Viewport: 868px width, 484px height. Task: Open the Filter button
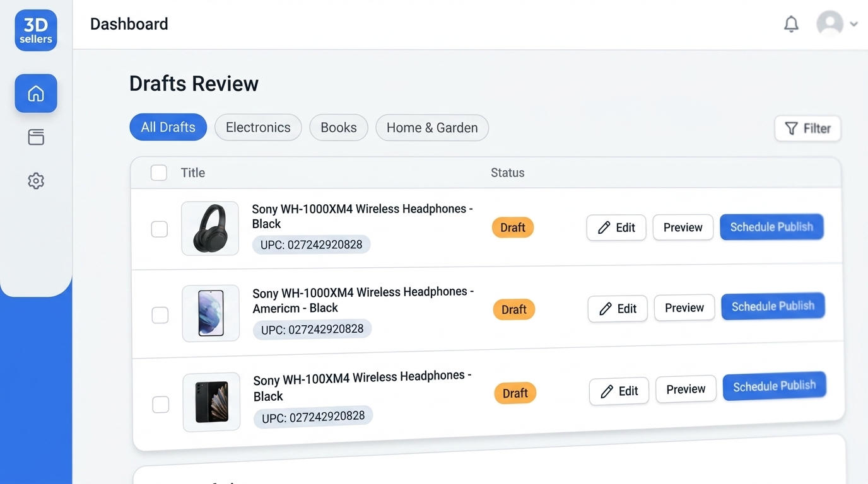pyautogui.click(x=807, y=129)
